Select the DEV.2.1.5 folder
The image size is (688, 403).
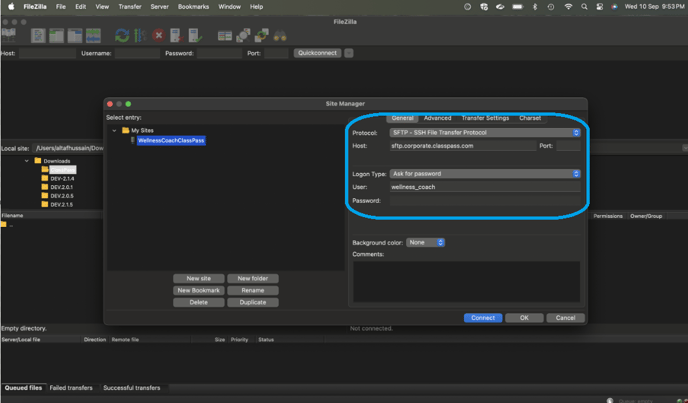62,205
